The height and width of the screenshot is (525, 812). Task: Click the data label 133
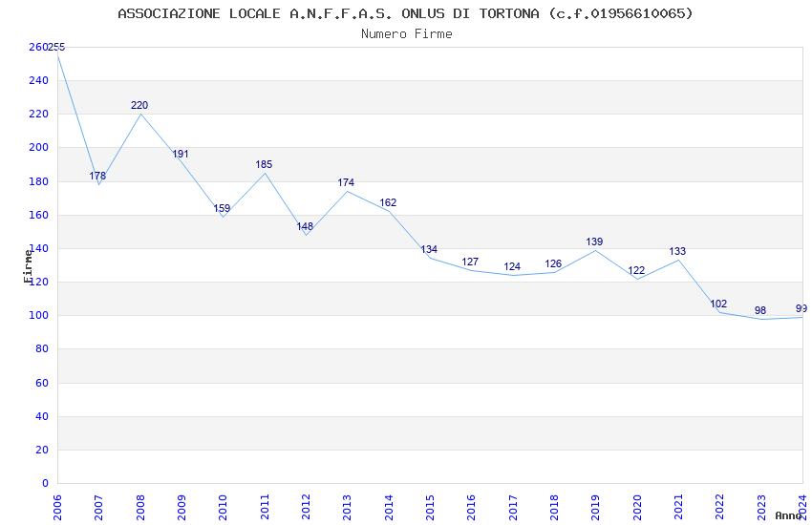[x=677, y=251]
